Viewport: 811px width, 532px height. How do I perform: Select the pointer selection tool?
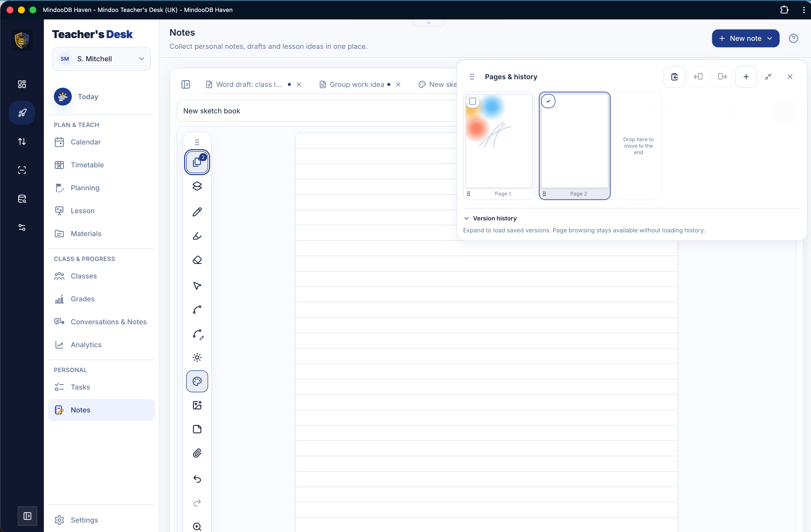[197, 285]
